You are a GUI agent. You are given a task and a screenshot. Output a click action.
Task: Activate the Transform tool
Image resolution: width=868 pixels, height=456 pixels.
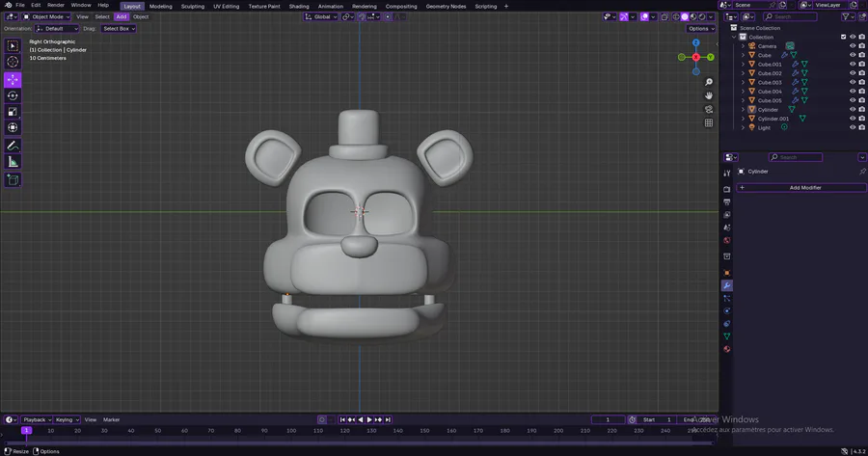13,128
